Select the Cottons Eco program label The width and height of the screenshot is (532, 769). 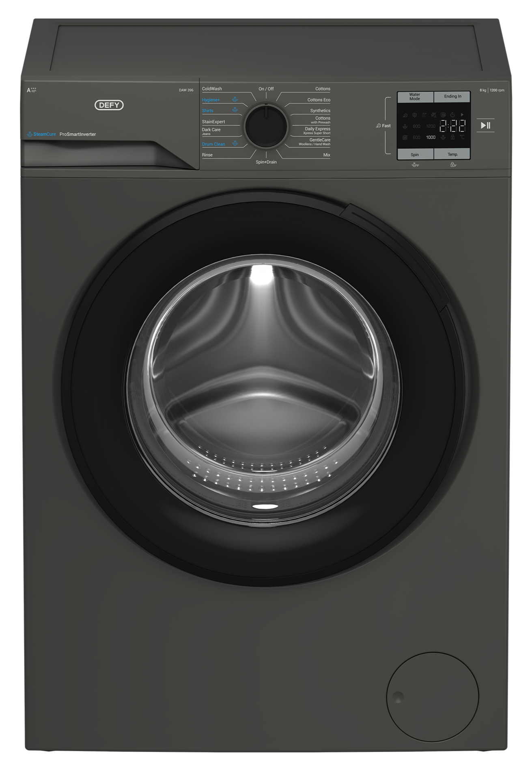click(319, 100)
